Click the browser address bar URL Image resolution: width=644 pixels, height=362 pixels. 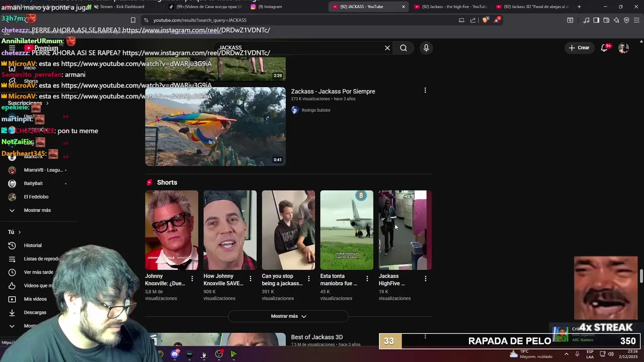(x=200, y=20)
